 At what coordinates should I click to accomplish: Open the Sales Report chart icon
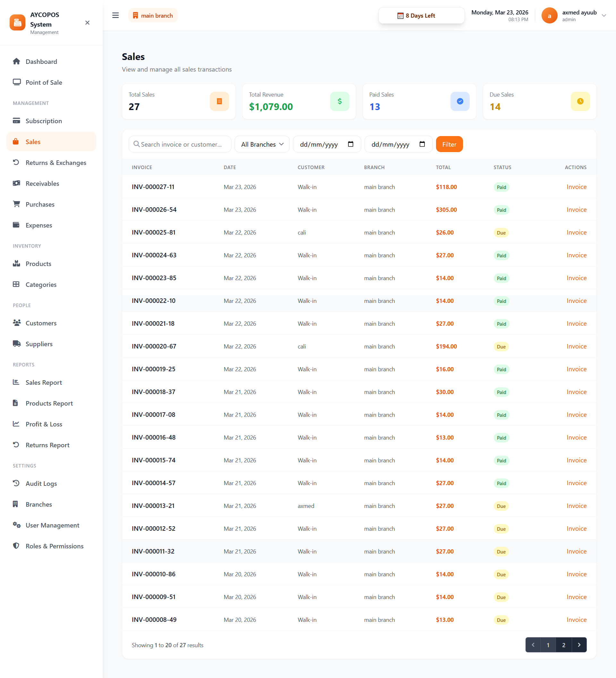(x=16, y=382)
